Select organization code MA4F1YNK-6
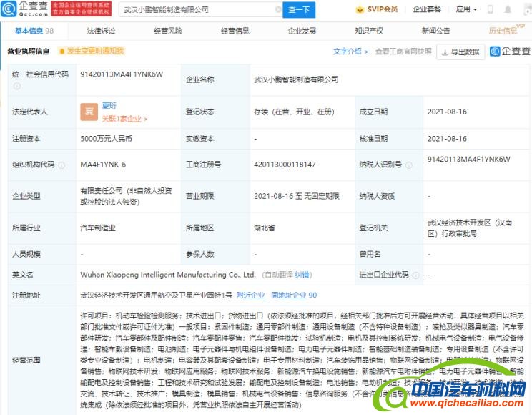The height and width of the screenshot is (415, 532). click(x=103, y=165)
